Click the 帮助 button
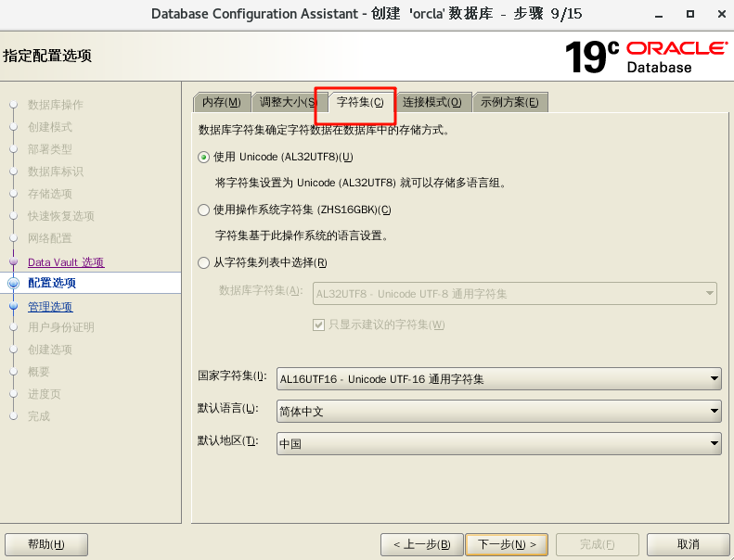Viewport: 734px width, 560px height. click(x=46, y=544)
